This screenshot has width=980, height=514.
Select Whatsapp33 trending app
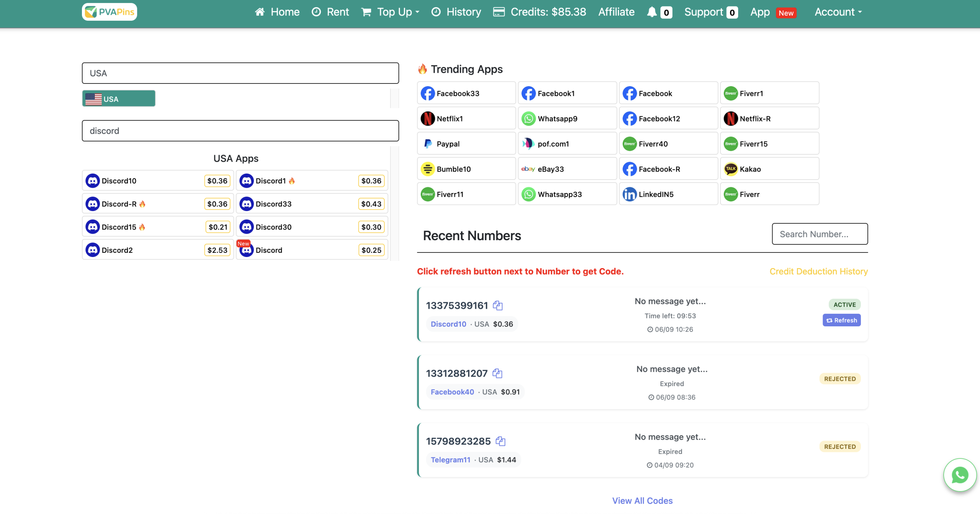coord(567,194)
